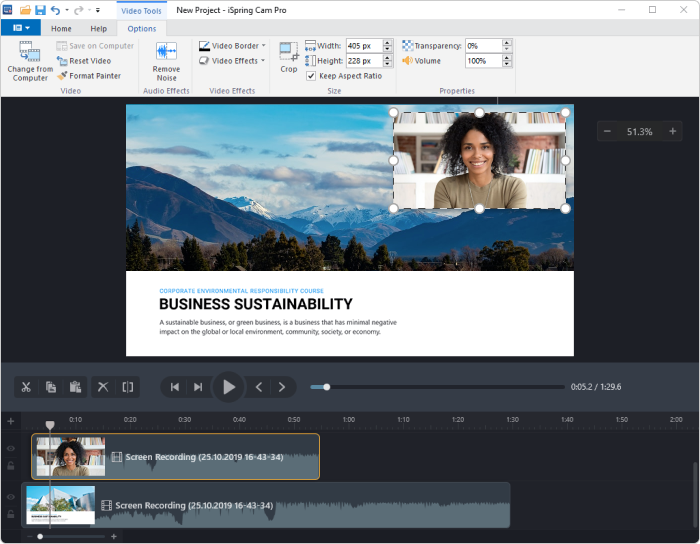Click the Format Painter tool

pos(89,76)
